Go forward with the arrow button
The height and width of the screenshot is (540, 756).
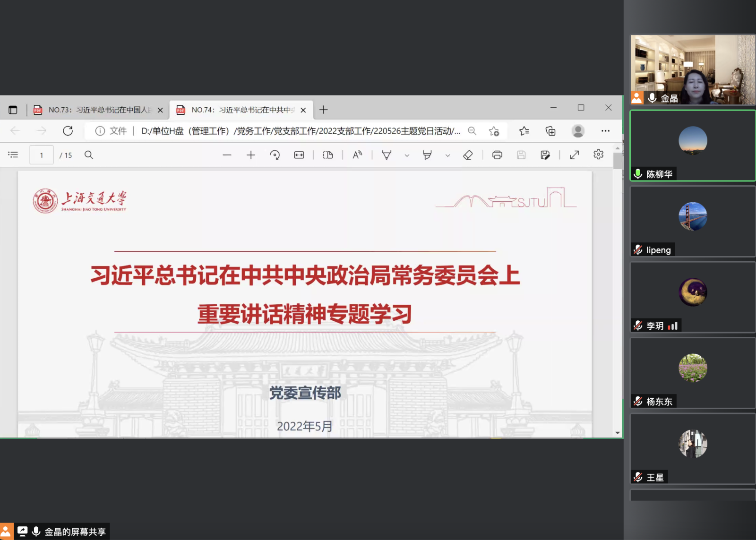pyautogui.click(x=42, y=131)
